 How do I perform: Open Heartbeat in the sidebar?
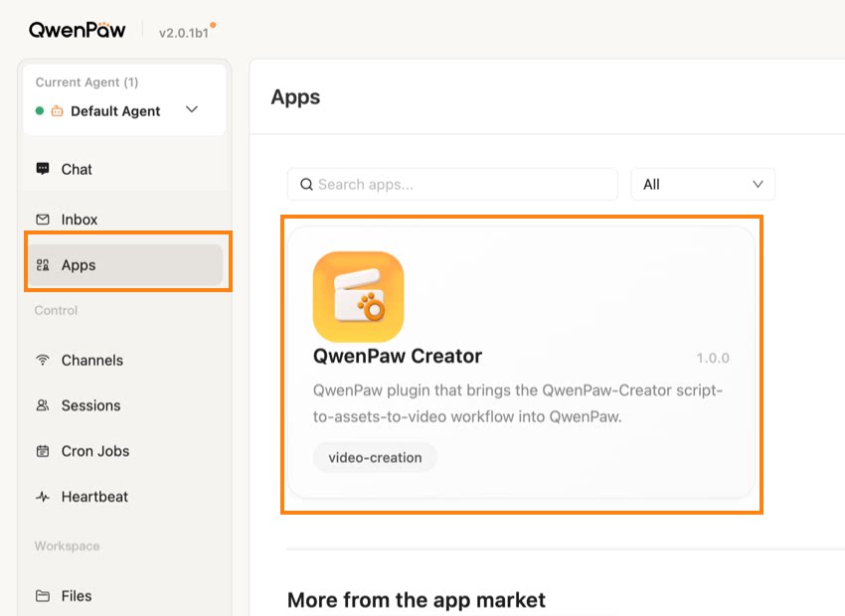(125, 497)
